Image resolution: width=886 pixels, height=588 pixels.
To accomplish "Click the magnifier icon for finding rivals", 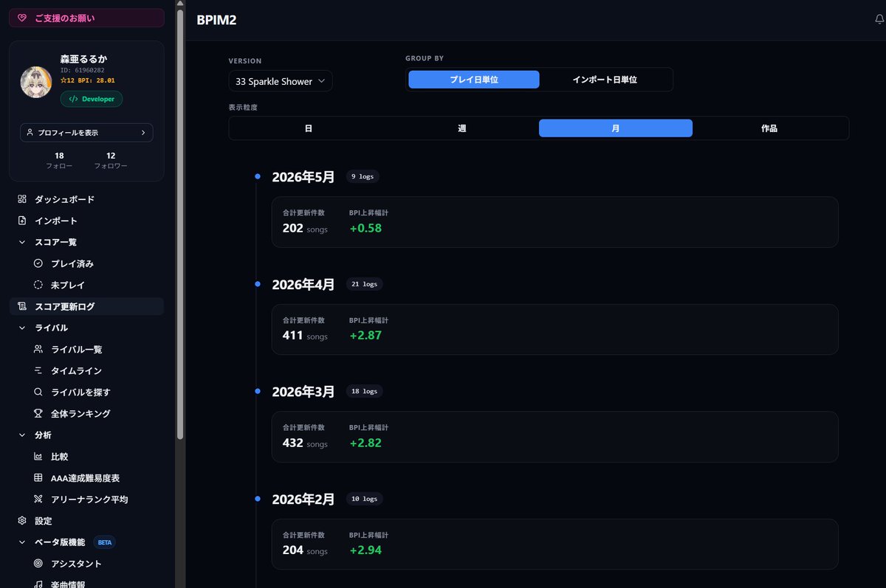I will point(38,392).
